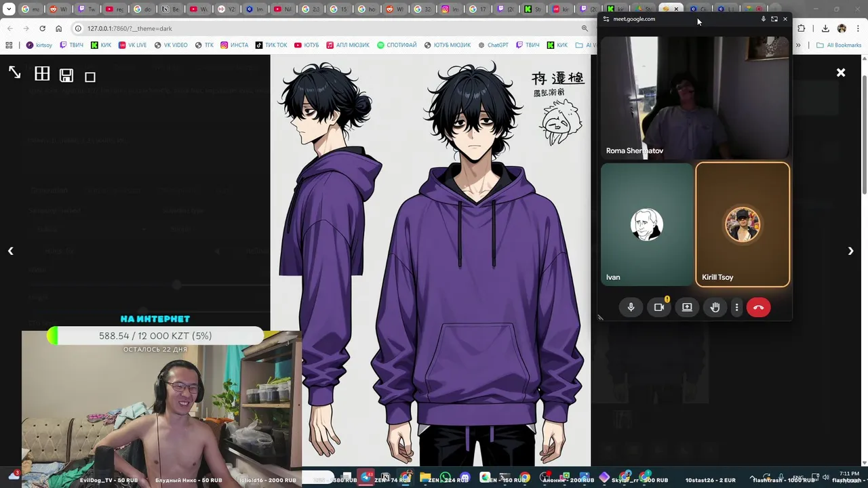Switch to the first browser tab

pyautogui.click(x=30, y=9)
